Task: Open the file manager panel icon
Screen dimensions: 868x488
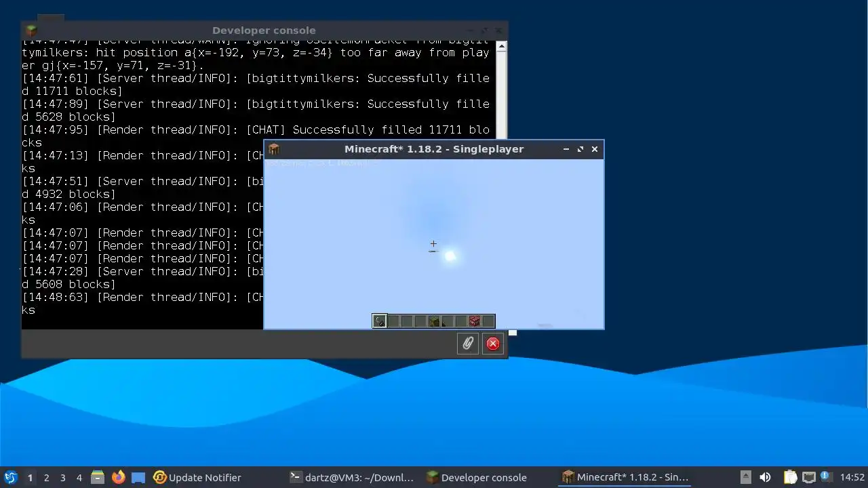Action: pos(98,477)
